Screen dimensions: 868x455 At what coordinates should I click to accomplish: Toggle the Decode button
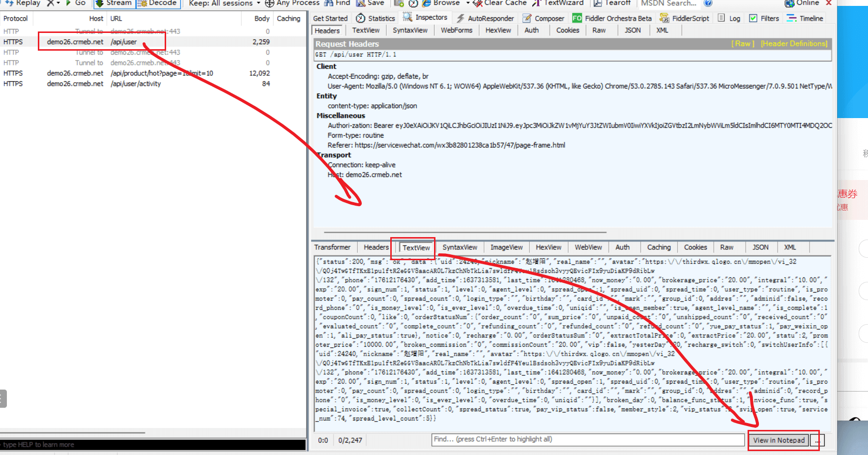pyautogui.click(x=157, y=3)
